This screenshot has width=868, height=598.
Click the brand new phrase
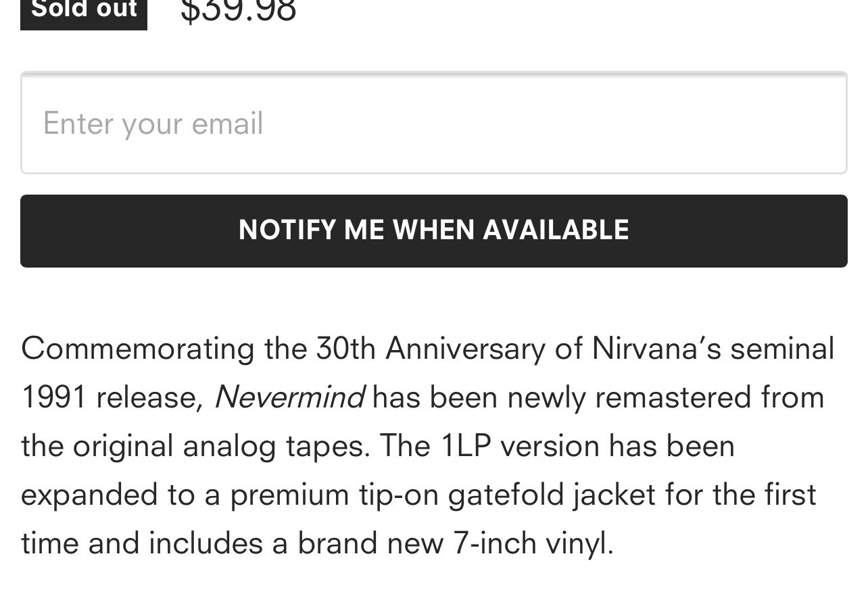370,543
